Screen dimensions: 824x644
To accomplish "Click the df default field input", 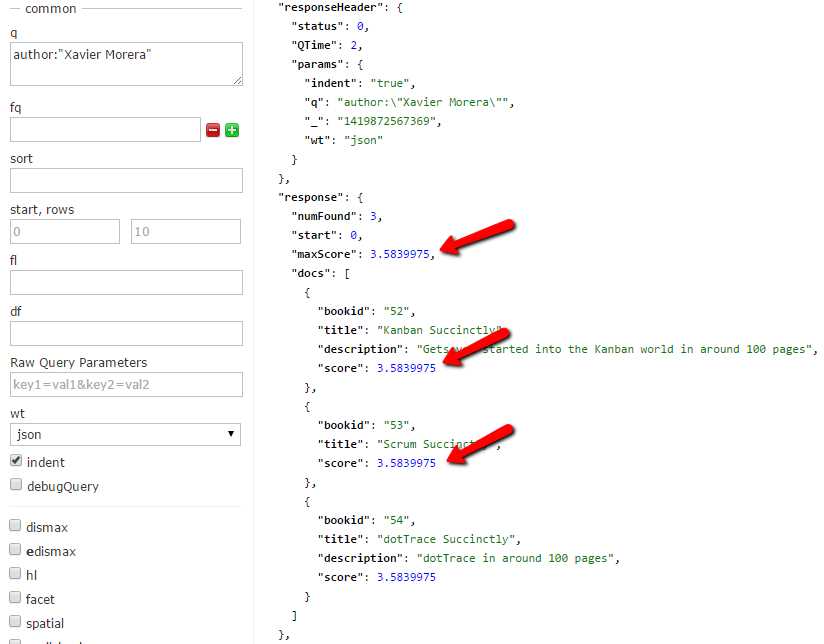I will [126, 333].
